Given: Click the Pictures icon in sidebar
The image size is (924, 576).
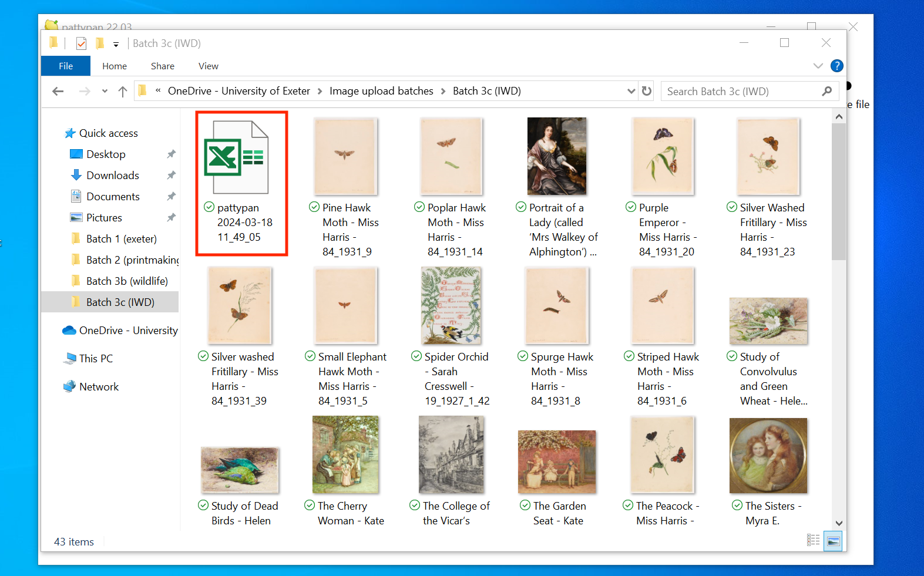Looking at the screenshot, I should 76,217.
